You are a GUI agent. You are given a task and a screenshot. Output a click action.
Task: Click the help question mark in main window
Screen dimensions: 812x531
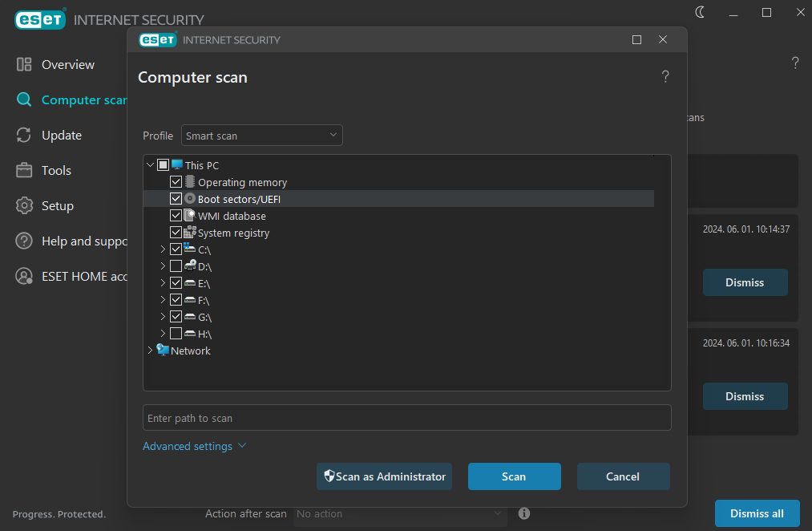pos(795,63)
